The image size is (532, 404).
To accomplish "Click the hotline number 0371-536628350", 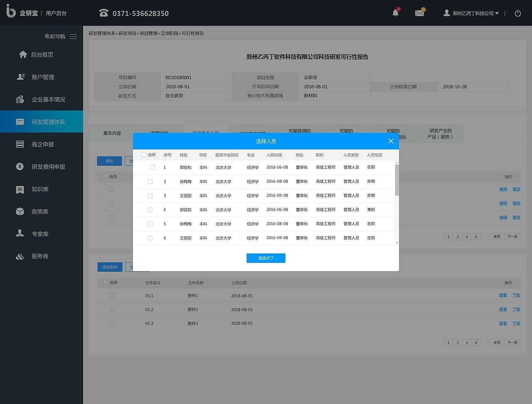I will (140, 13).
